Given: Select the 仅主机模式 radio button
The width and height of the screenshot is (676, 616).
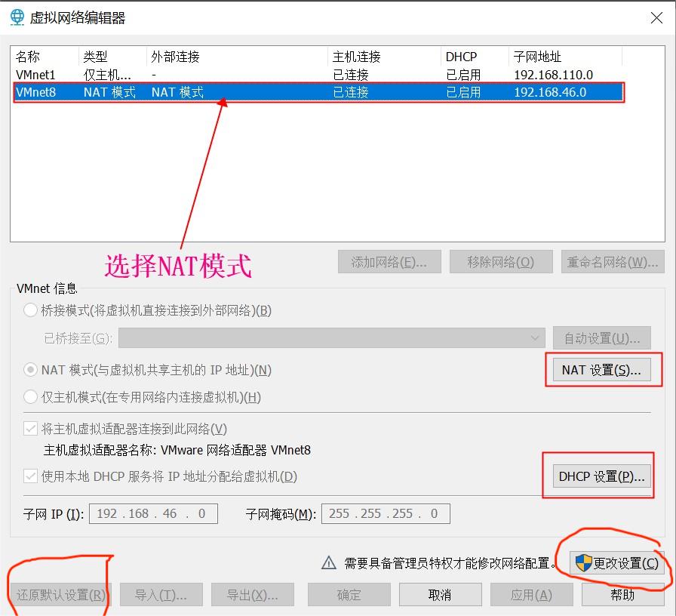Looking at the screenshot, I should pos(30,396).
